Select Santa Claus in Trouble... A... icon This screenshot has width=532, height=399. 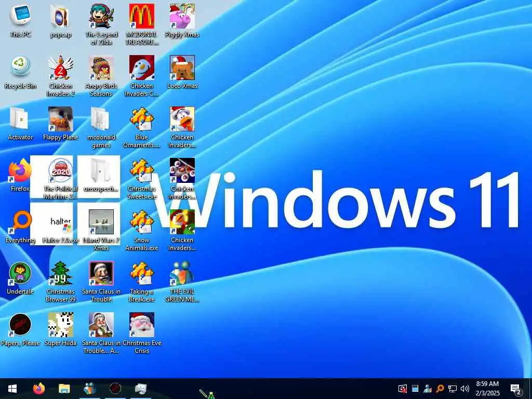[101, 325]
